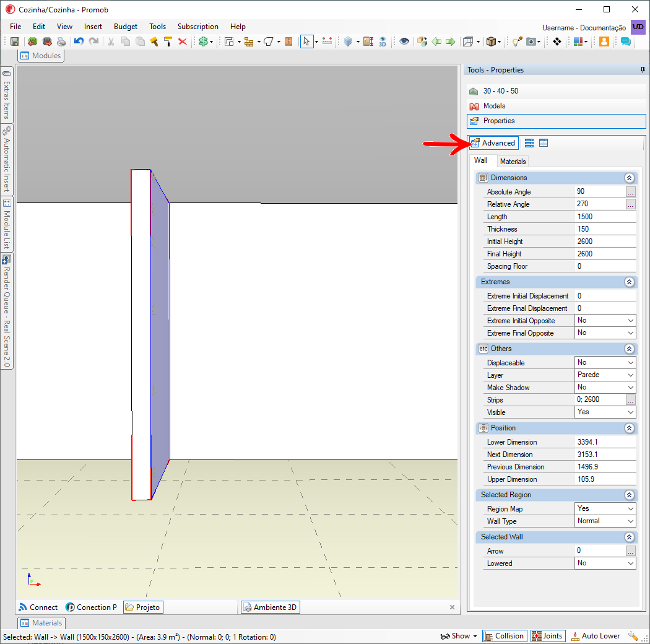This screenshot has width=650, height=644.
Task: Click the ellipsis button beside Strips
Action: coord(630,400)
